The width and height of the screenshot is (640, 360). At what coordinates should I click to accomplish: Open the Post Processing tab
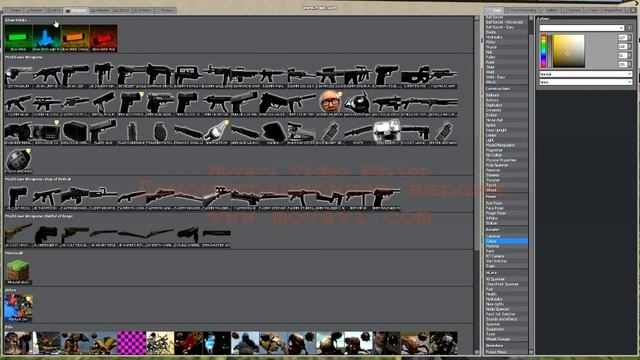click(x=523, y=10)
